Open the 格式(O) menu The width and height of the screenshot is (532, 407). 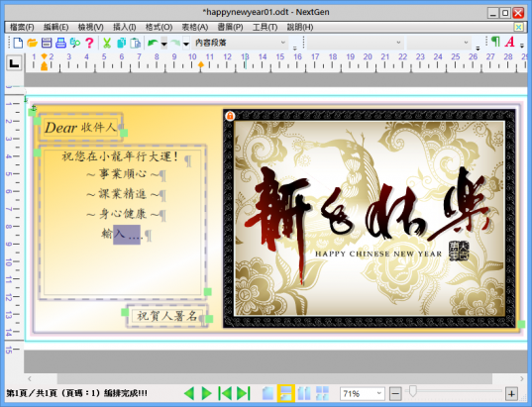[x=159, y=27]
